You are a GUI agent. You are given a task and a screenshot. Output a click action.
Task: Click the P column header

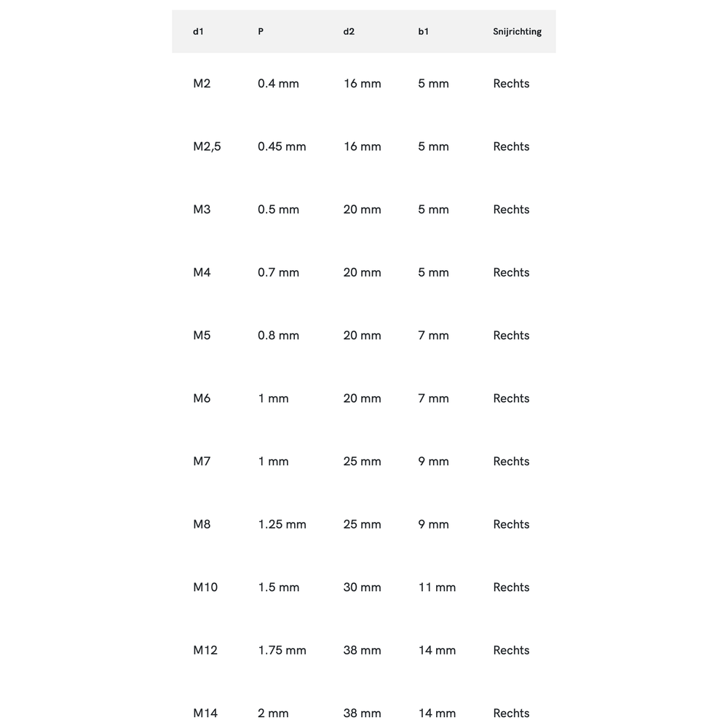coord(261,32)
